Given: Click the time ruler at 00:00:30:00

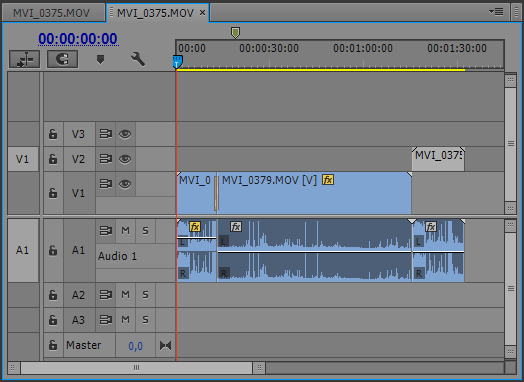Looking at the screenshot, I should point(269,48).
